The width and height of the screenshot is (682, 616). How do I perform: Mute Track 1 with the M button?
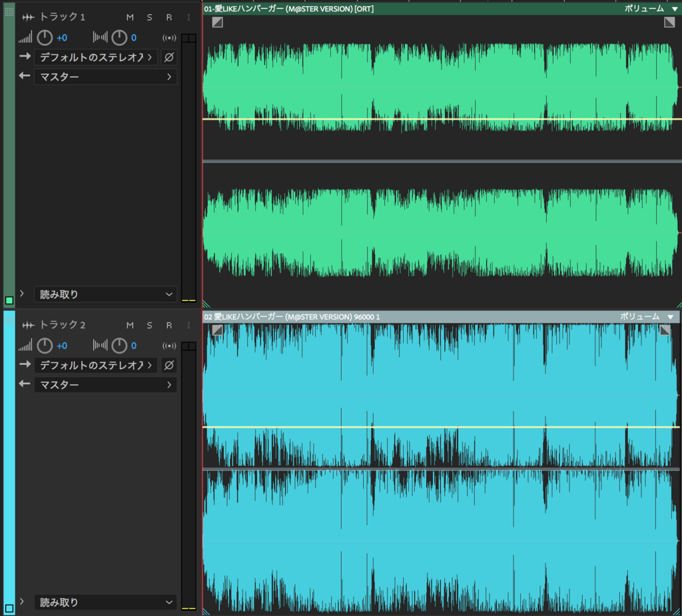tap(130, 17)
